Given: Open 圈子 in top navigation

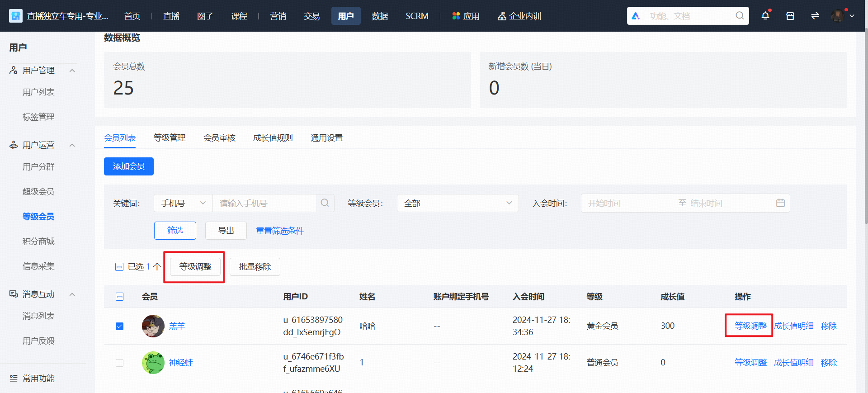Looking at the screenshot, I should coord(205,16).
